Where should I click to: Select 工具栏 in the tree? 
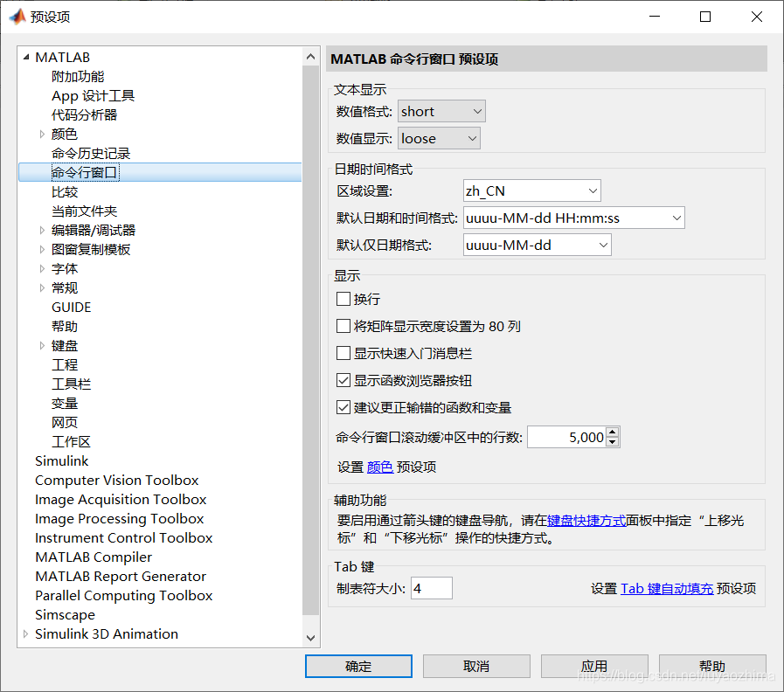(72, 384)
